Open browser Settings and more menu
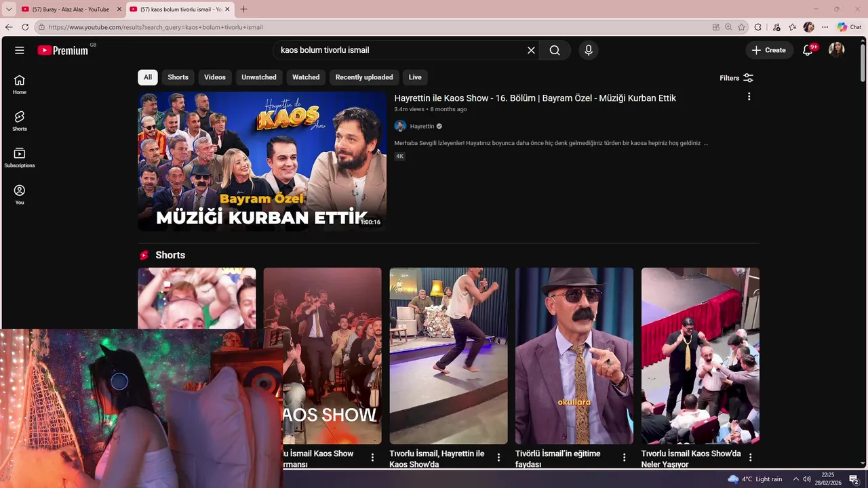Screen dimensions: 868x488 click(x=825, y=27)
